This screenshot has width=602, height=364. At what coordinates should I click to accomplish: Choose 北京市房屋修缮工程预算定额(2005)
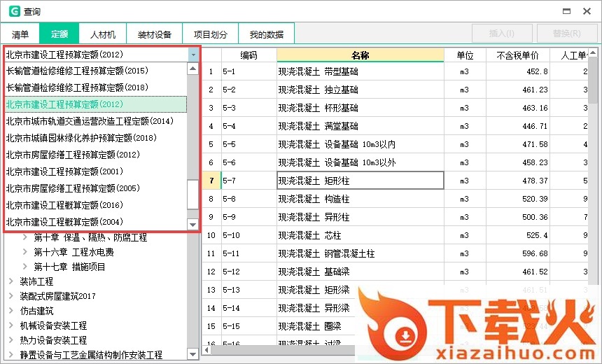[x=96, y=188]
